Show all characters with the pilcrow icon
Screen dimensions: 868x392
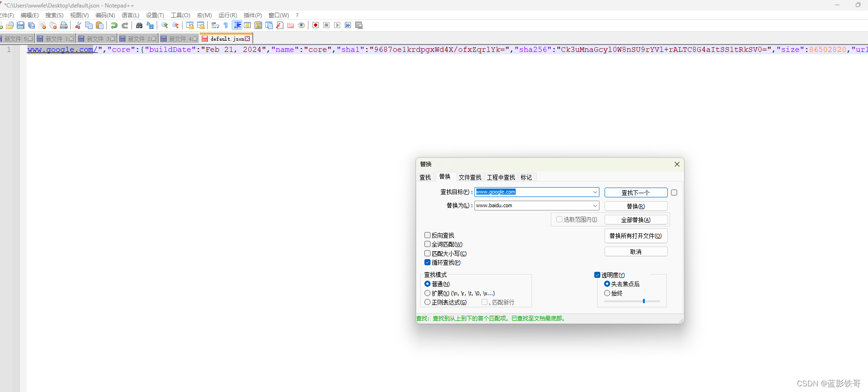tap(226, 25)
